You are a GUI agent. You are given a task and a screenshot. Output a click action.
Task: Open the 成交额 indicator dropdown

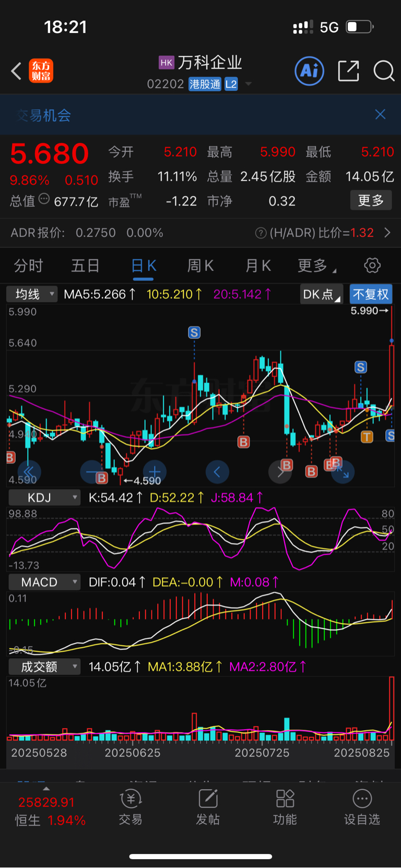[x=45, y=667]
